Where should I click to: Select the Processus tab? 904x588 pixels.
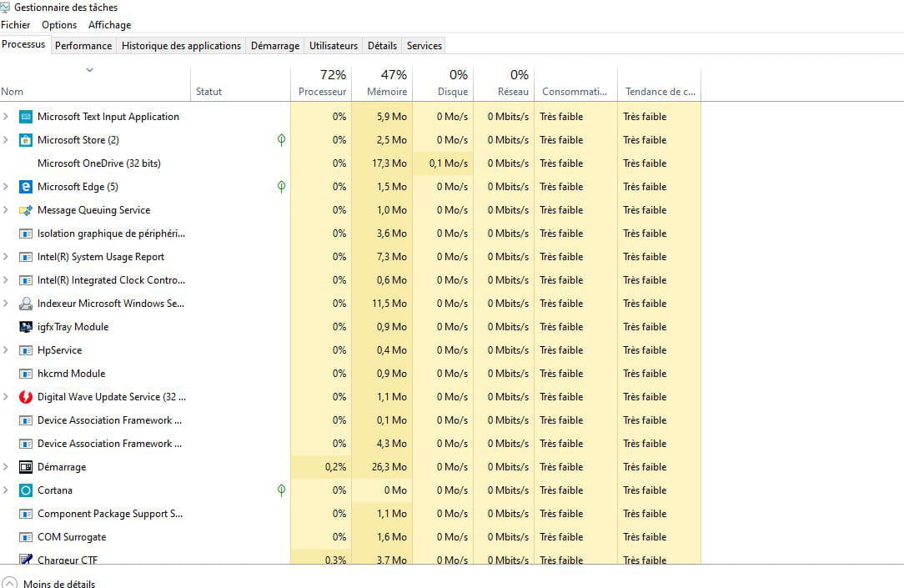point(23,44)
